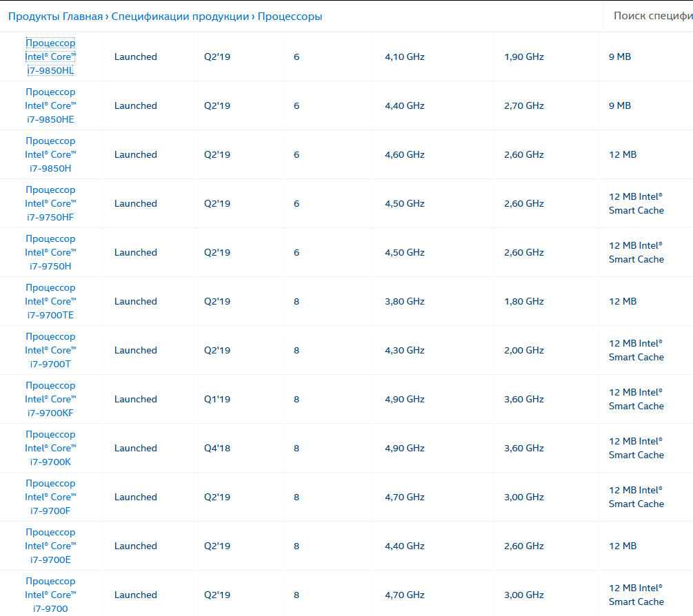Image resolution: width=693 pixels, height=616 pixels.
Task: Open processor Intel Core i7-9700KF link
Action: (x=50, y=399)
